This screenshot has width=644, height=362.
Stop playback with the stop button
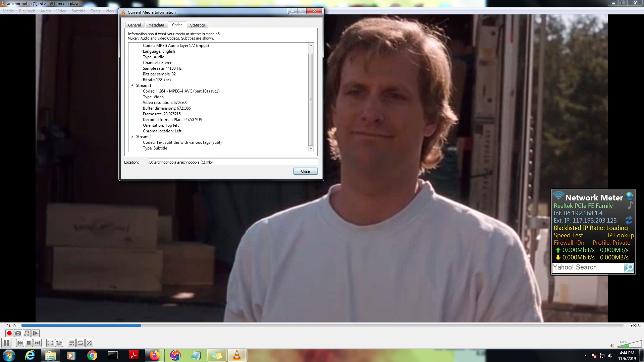[29, 343]
